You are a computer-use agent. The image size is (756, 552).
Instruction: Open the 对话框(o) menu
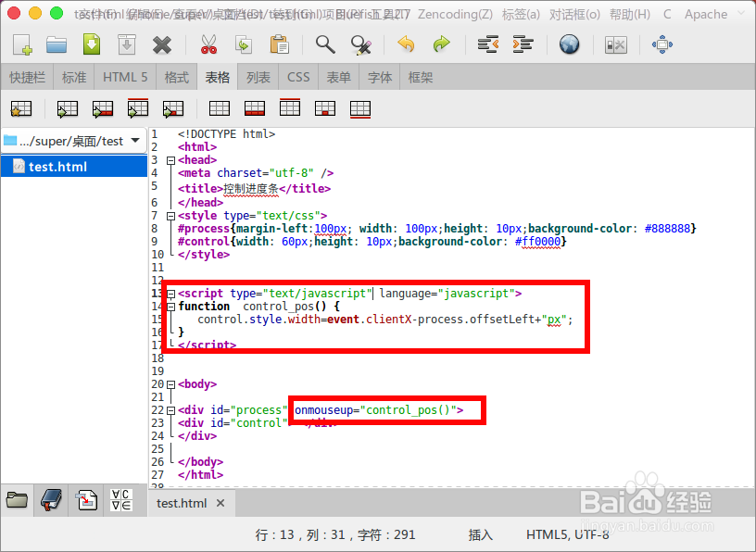(574, 15)
